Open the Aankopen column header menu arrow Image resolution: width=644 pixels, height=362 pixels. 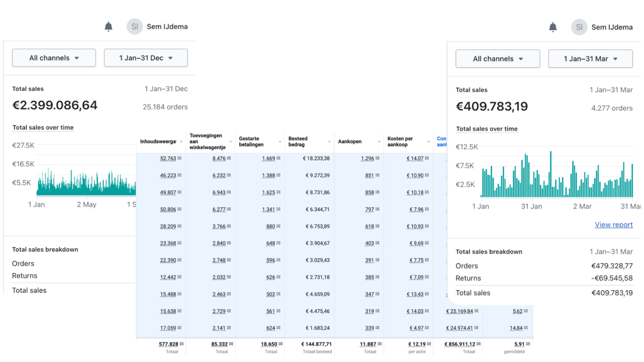pos(379,142)
